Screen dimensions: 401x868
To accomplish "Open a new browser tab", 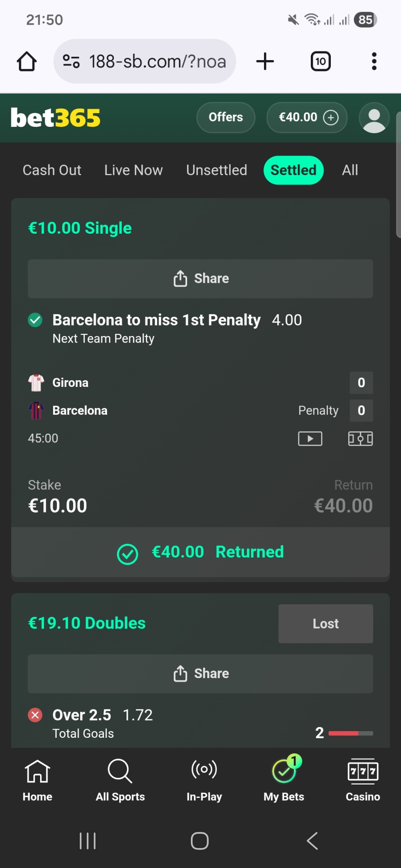I will pyautogui.click(x=265, y=61).
